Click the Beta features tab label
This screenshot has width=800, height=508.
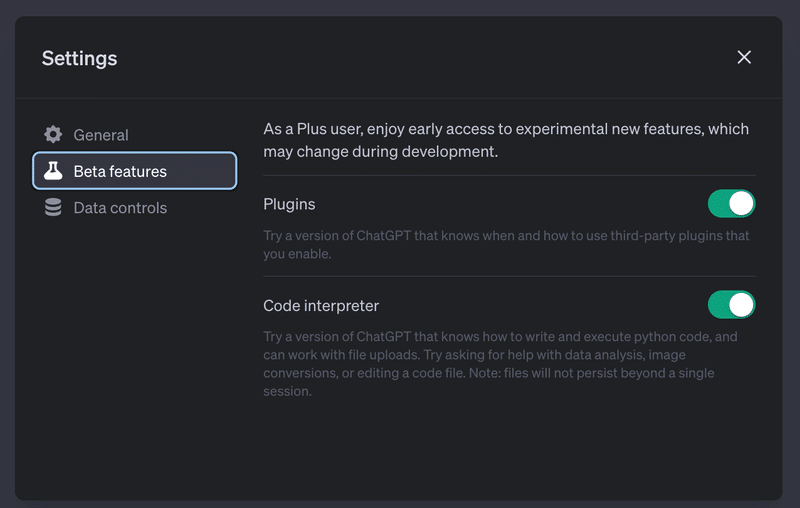[120, 171]
